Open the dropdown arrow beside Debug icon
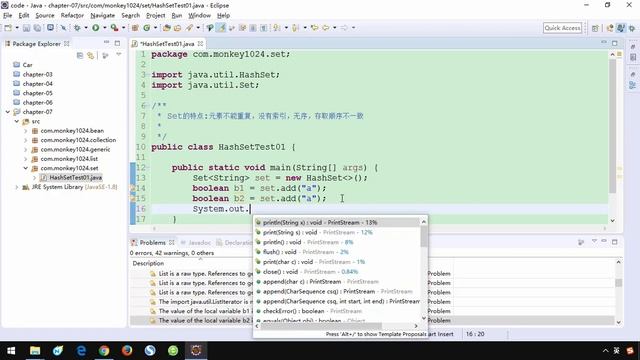 [86, 28]
